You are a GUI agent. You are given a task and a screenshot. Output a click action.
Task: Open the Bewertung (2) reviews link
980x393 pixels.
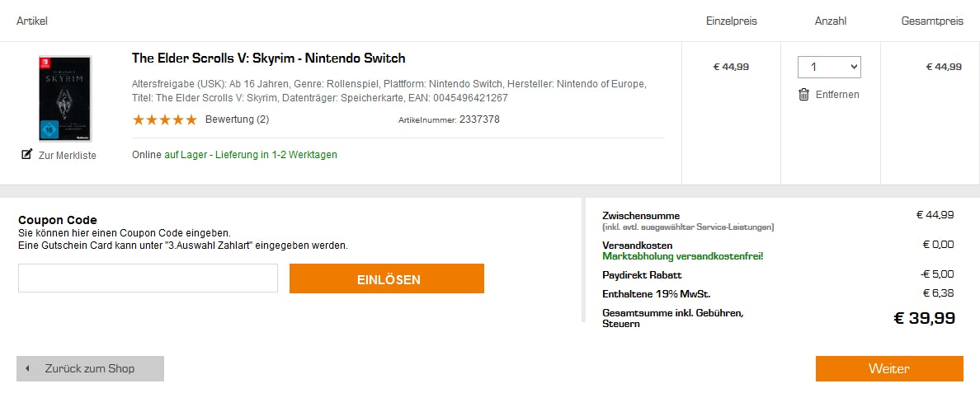tap(237, 119)
